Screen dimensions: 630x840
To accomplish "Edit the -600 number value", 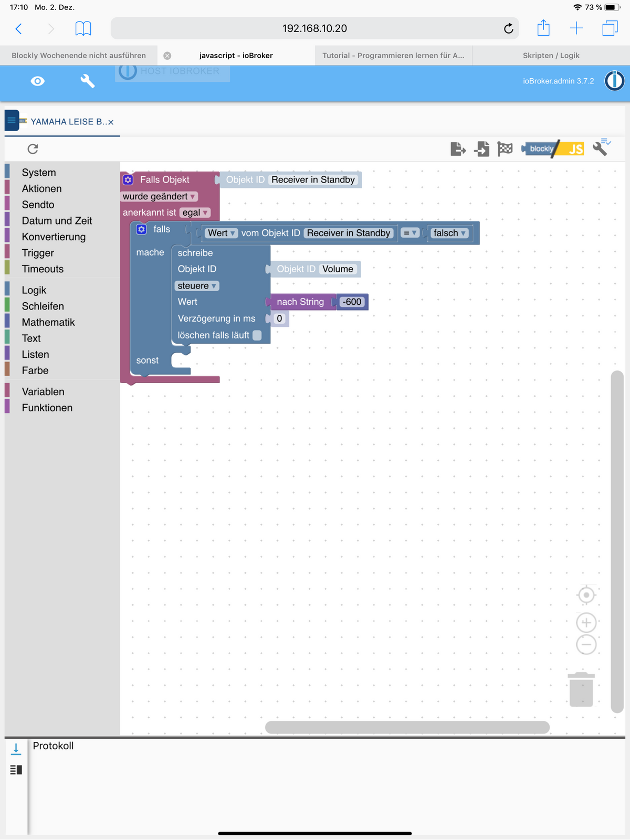I will [352, 302].
